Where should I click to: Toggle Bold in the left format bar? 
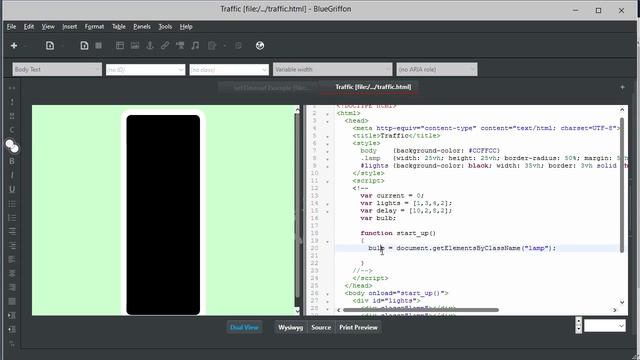point(12,161)
